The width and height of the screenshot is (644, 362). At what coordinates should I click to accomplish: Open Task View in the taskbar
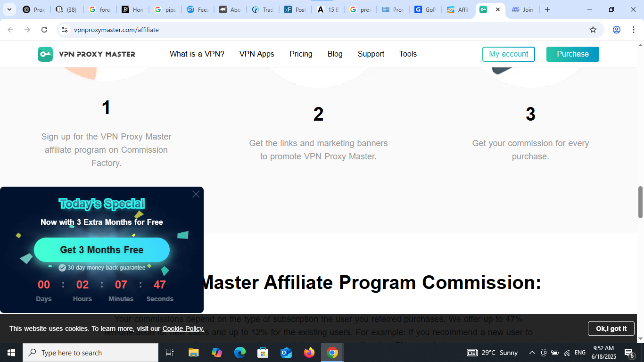pos(170,353)
